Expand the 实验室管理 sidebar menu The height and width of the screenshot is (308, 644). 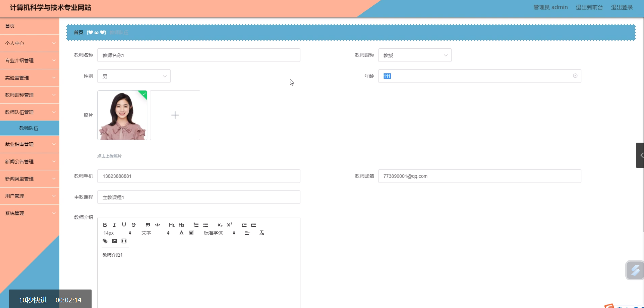(30, 78)
